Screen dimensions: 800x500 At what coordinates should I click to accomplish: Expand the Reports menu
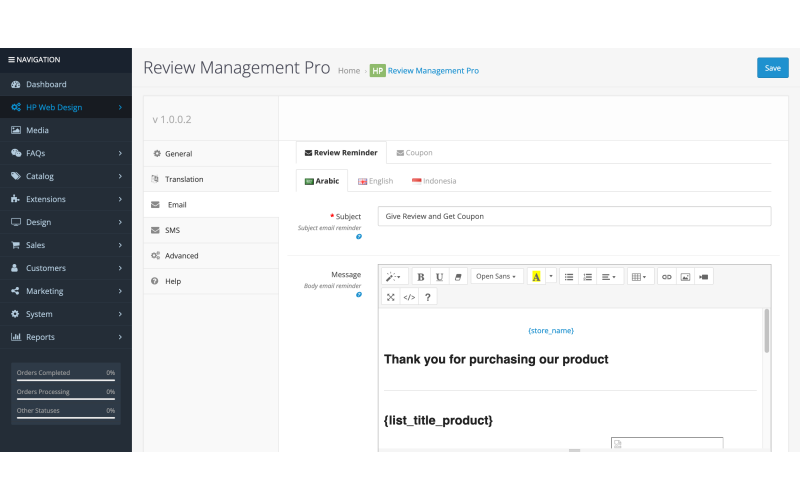[66, 337]
